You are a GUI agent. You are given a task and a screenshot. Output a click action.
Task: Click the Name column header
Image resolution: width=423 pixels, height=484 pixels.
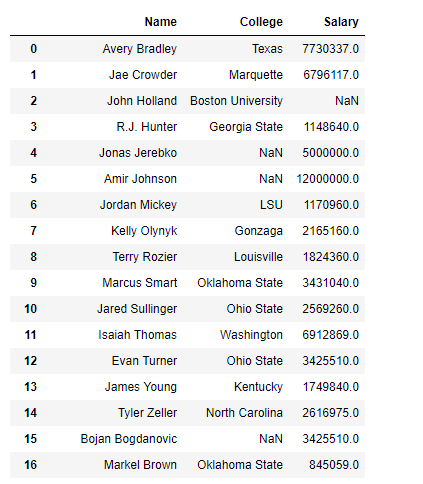(161, 22)
